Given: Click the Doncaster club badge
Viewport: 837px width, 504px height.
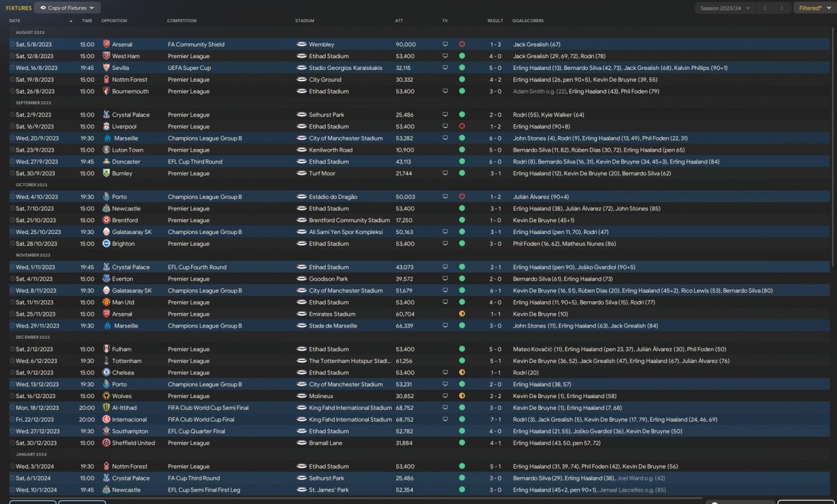Looking at the screenshot, I should click(x=107, y=162).
